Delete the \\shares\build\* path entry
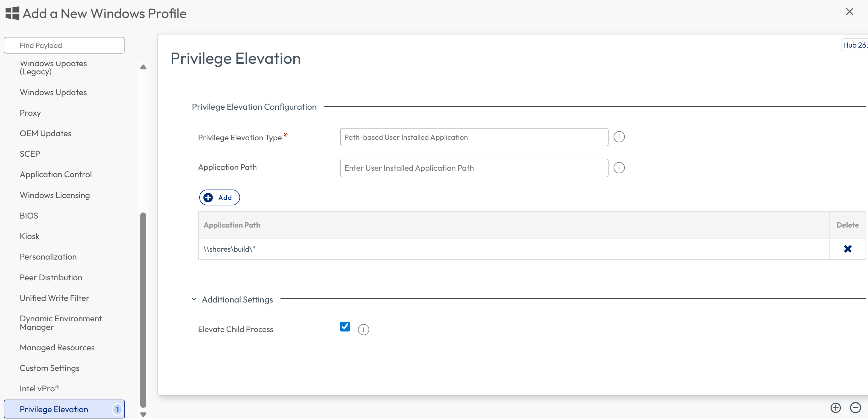The height and width of the screenshot is (419, 868). pos(847,249)
